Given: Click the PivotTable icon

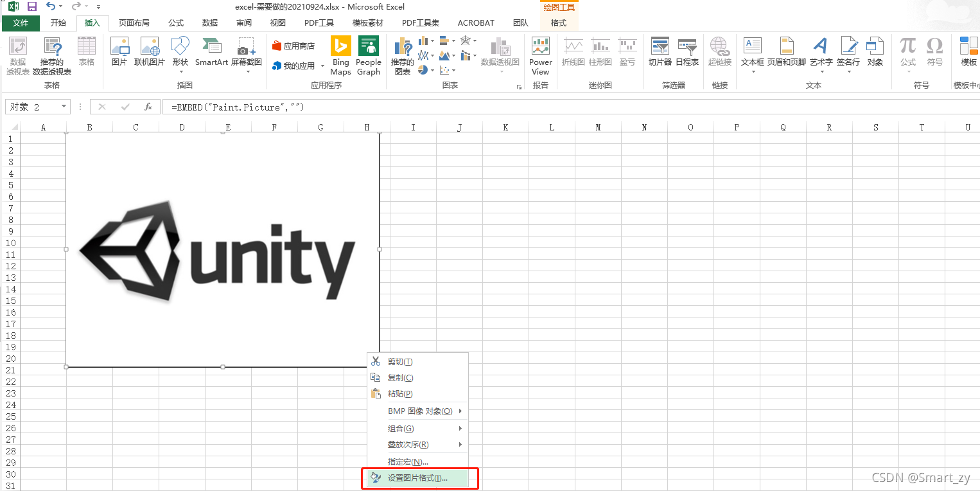Looking at the screenshot, I should pos(18,56).
